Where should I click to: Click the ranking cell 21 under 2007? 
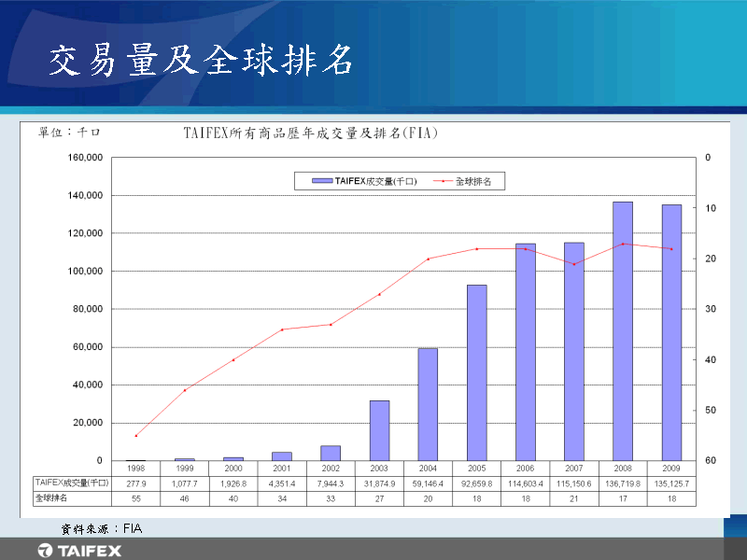574,498
